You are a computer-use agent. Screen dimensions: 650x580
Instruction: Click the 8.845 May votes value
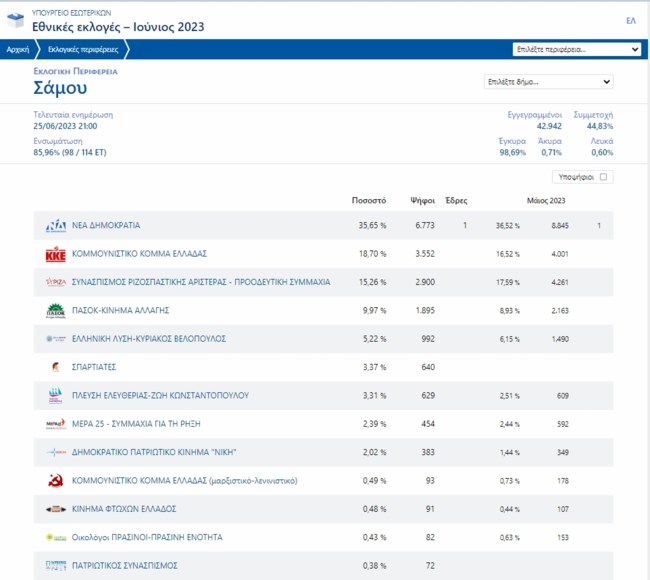(560, 226)
